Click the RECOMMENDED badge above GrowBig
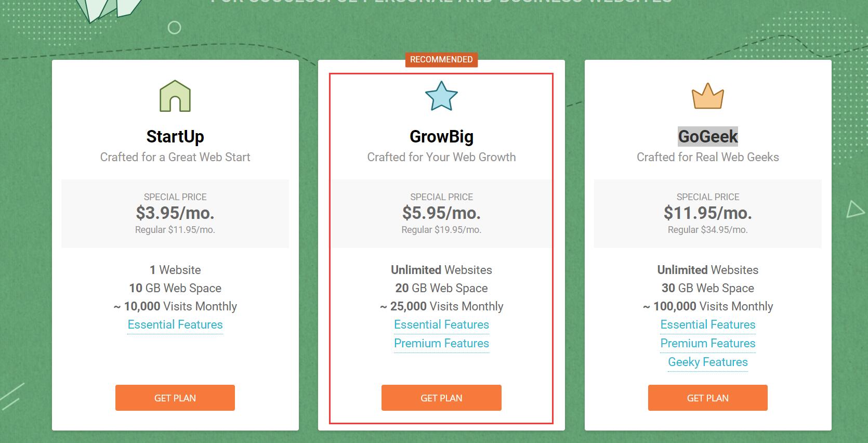 [x=441, y=59]
